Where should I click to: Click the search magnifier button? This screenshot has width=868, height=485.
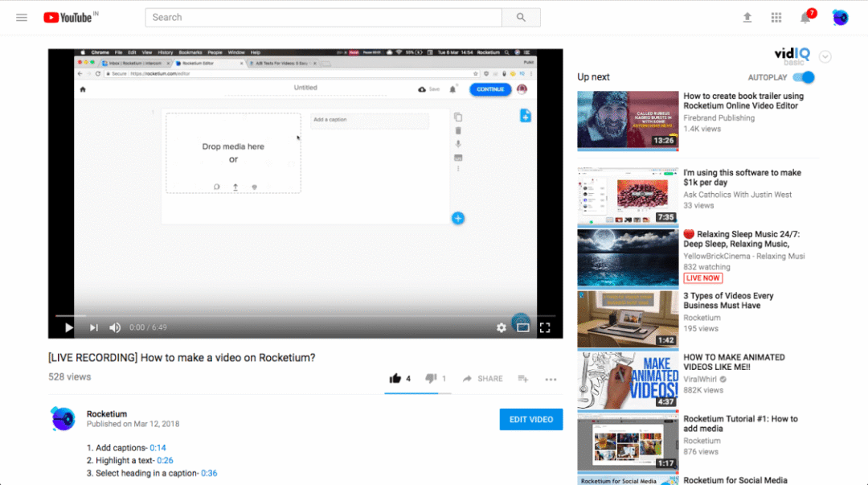click(x=521, y=18)
